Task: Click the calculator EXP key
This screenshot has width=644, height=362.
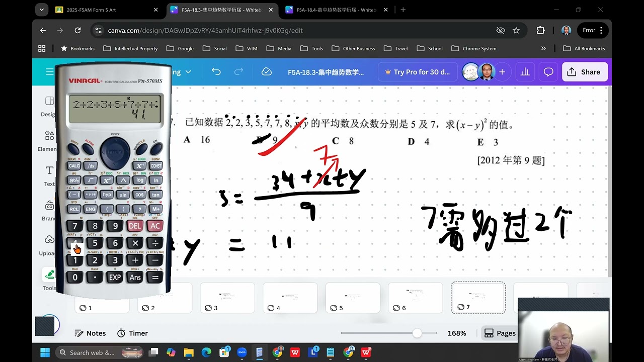Action: [115, 277]
